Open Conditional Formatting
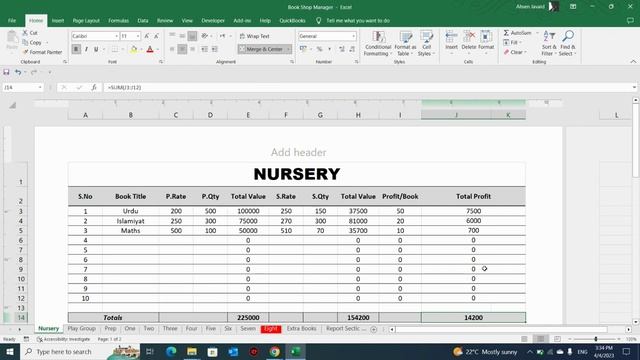Image resolution: width=640 pixels, height=360 pixels. point(378,43)
